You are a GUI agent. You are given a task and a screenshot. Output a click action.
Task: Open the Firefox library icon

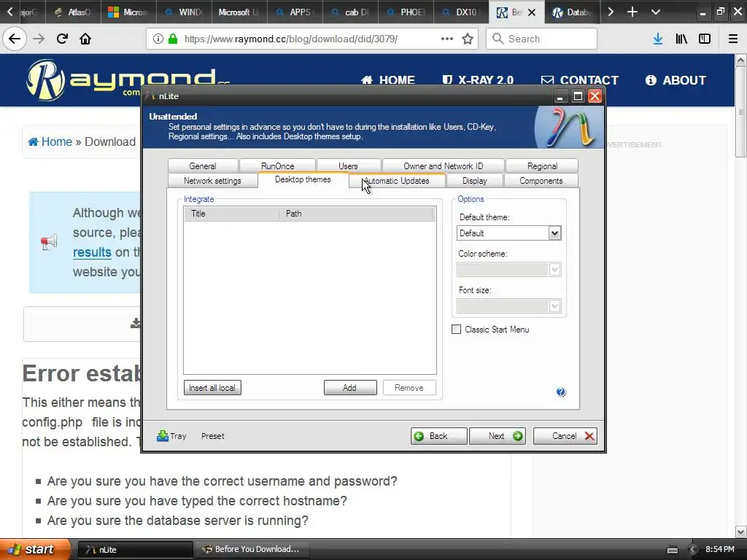(681, 39)
